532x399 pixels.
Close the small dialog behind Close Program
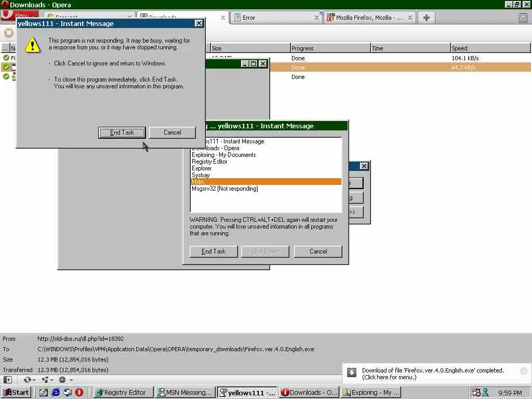pos(364,166)
